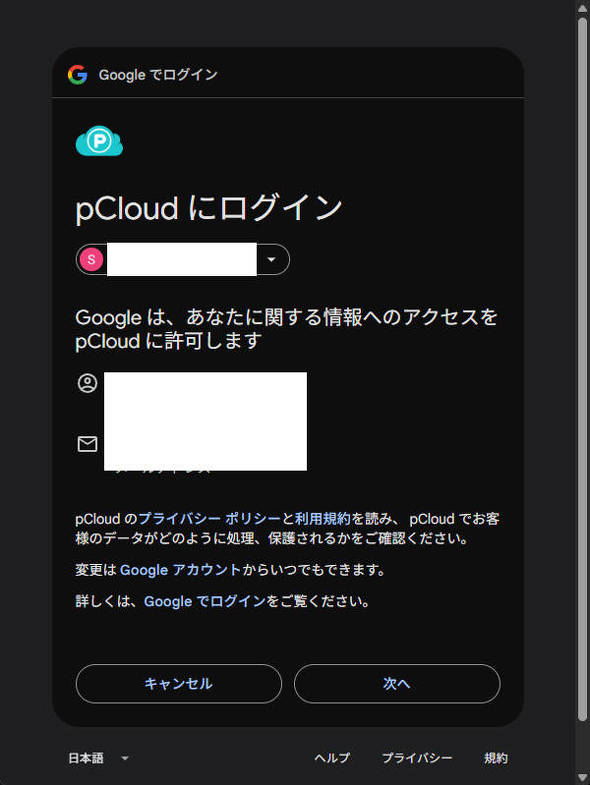Image resolution: width=590 pixels, height=785 pixels.
Task: Open the 日本語 language dropdown
Action: coord(99,758)
